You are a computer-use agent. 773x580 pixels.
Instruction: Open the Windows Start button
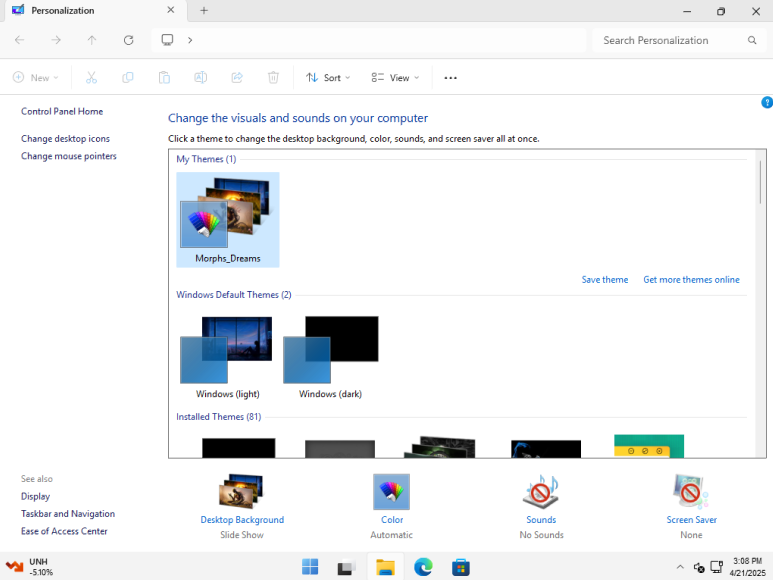(x=310, y=567)
